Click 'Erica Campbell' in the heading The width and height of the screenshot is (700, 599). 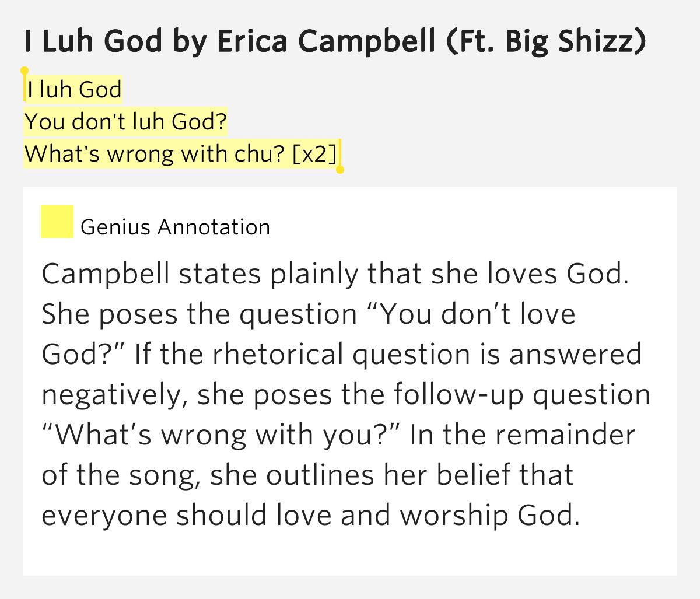[x=327, y=41]
